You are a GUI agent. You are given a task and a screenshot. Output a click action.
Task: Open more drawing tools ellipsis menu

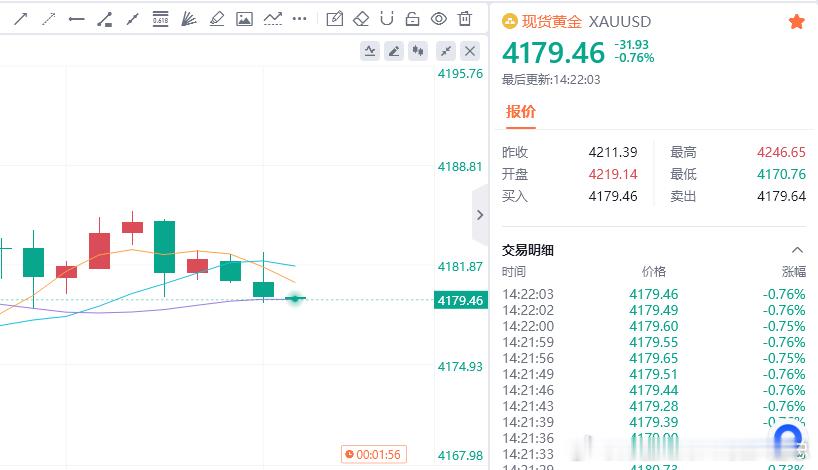(299, 19)
